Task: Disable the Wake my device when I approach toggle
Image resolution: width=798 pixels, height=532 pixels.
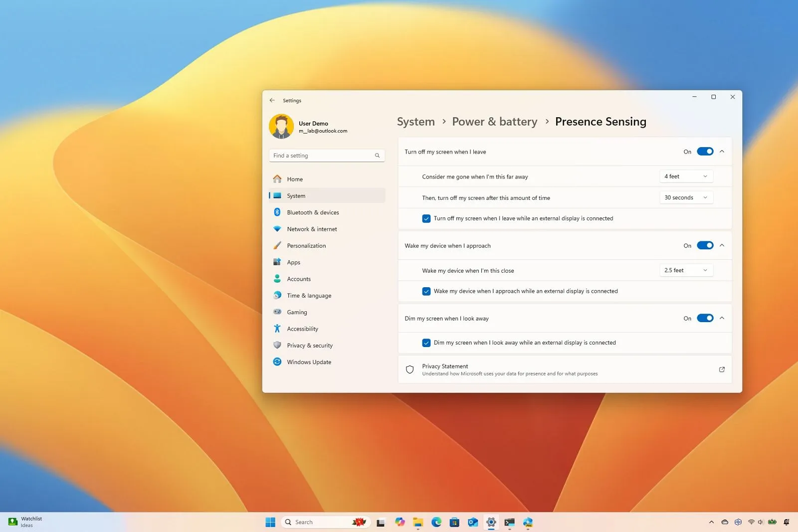Action: click(705, 245)
